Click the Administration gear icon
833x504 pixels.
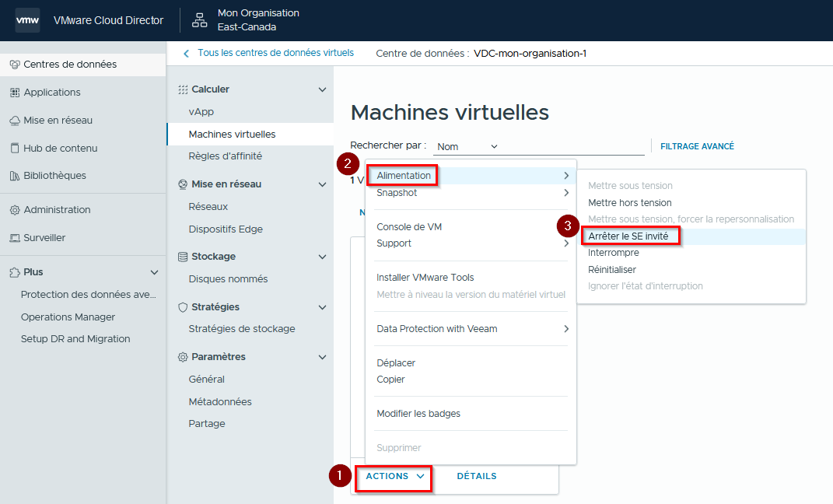click(x=15, y=210)
